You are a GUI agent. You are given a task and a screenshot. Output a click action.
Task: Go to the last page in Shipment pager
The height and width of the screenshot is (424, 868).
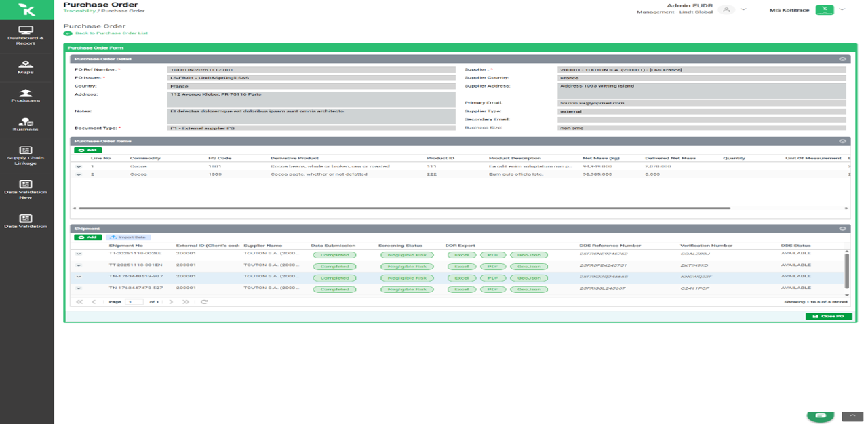tap(186, 301)
